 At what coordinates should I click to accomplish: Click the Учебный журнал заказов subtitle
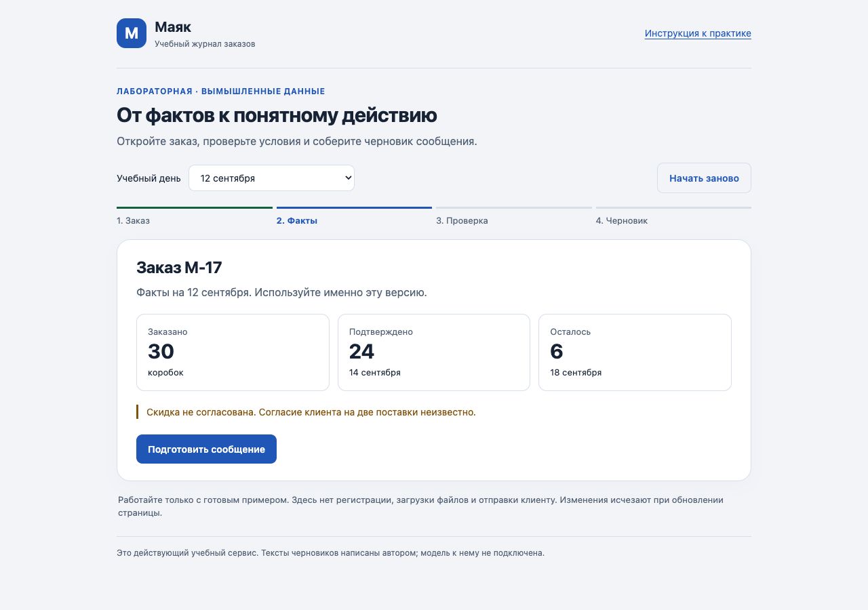point(205,44)
